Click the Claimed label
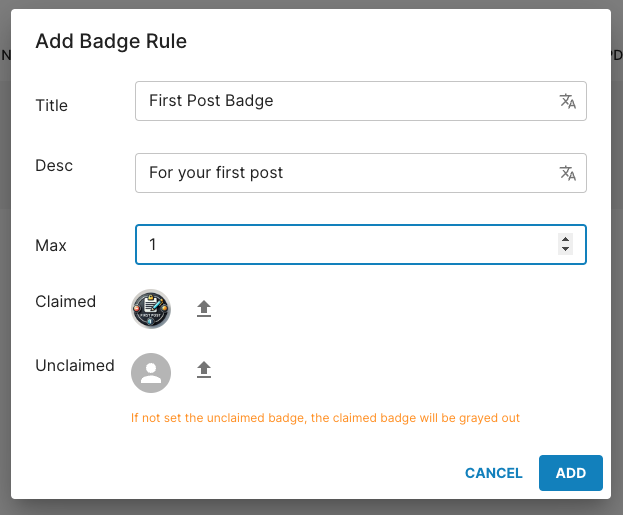Image resolution: width=623 pixels, height=515 pixels. pyautogui.click(x=65, y=301)
